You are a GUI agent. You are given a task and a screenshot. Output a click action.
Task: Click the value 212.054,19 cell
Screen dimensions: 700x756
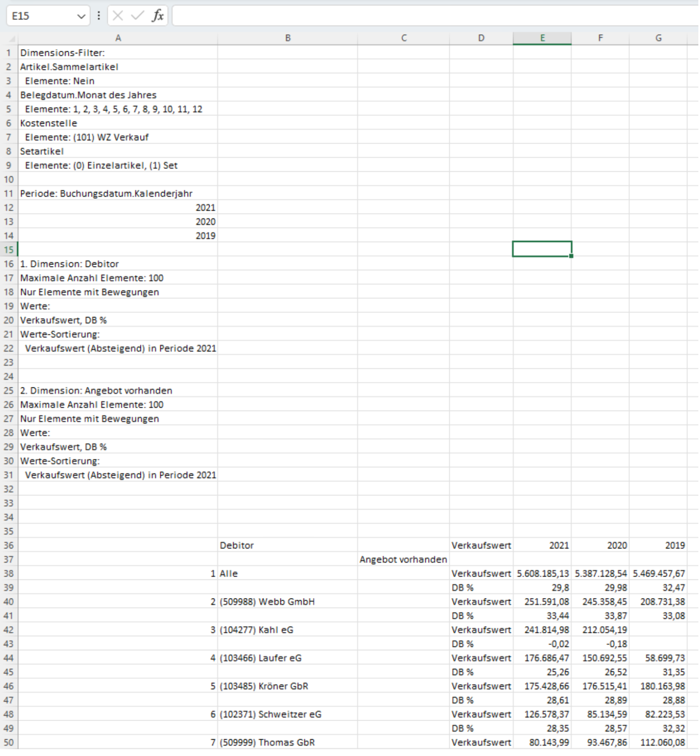click(600, 630)
